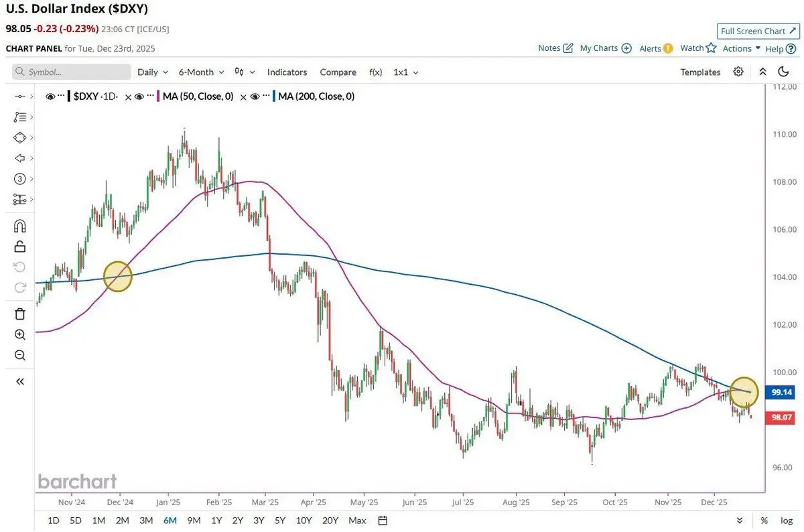Image resolution: width=804 pixels, height=532 pixels.
Task: Click the 99.14 MA price label
Action: 782,393
